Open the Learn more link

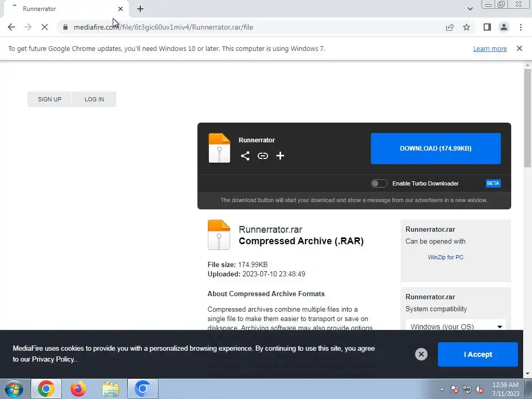click(x=490, y=48)
